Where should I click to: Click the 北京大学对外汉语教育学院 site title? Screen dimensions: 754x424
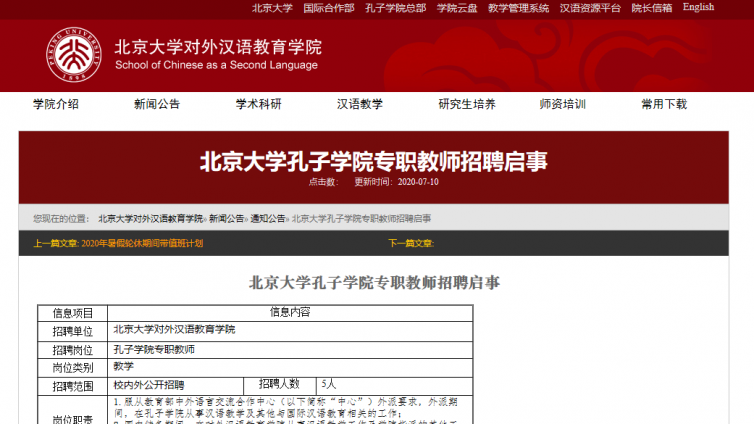point(218,47)
